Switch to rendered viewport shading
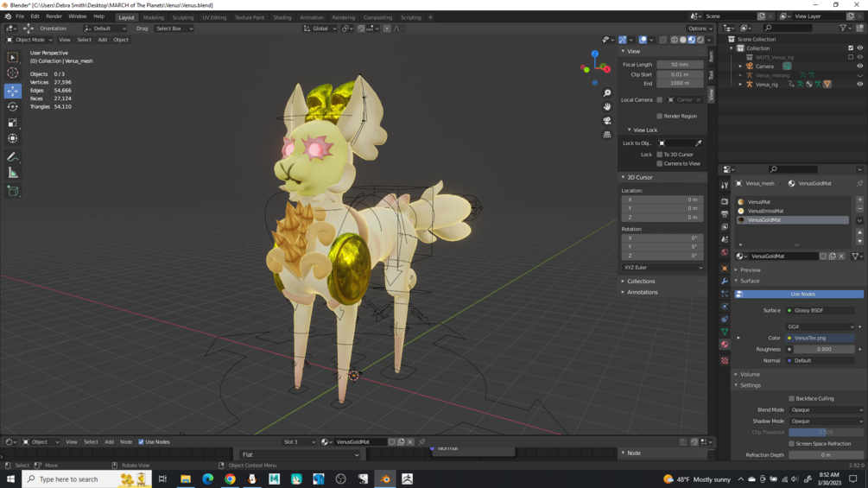Viewport: 868px width, 488px height. click(x=700, y=40)
